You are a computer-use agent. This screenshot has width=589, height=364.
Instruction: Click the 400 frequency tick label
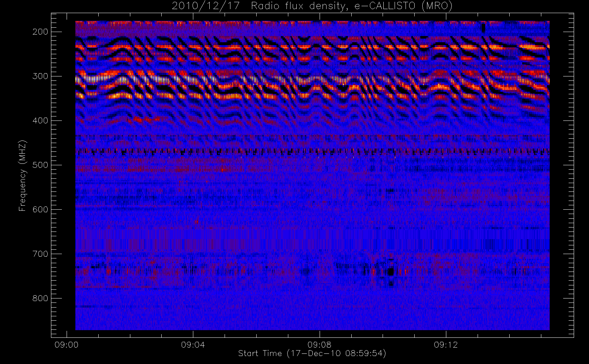coord(40,120)
